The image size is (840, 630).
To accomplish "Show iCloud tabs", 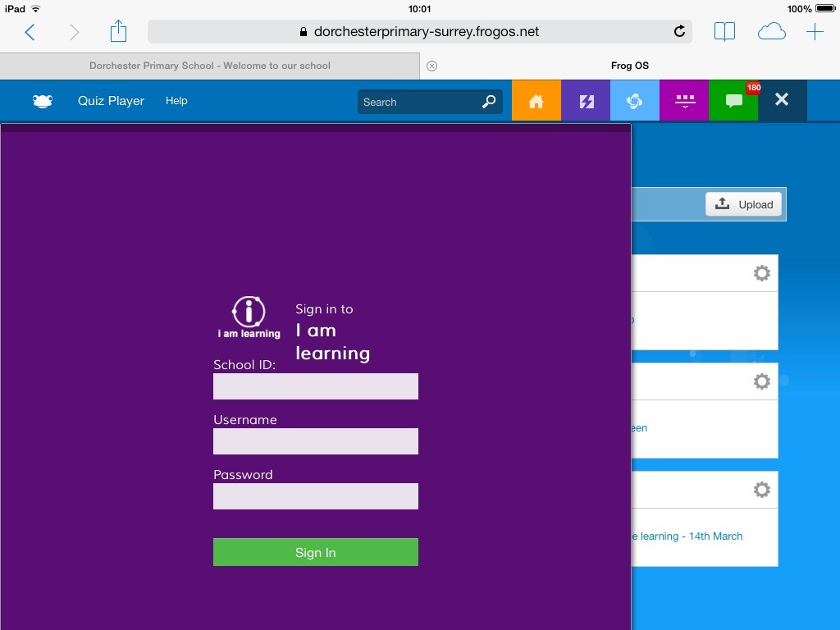I will point(771,32).
